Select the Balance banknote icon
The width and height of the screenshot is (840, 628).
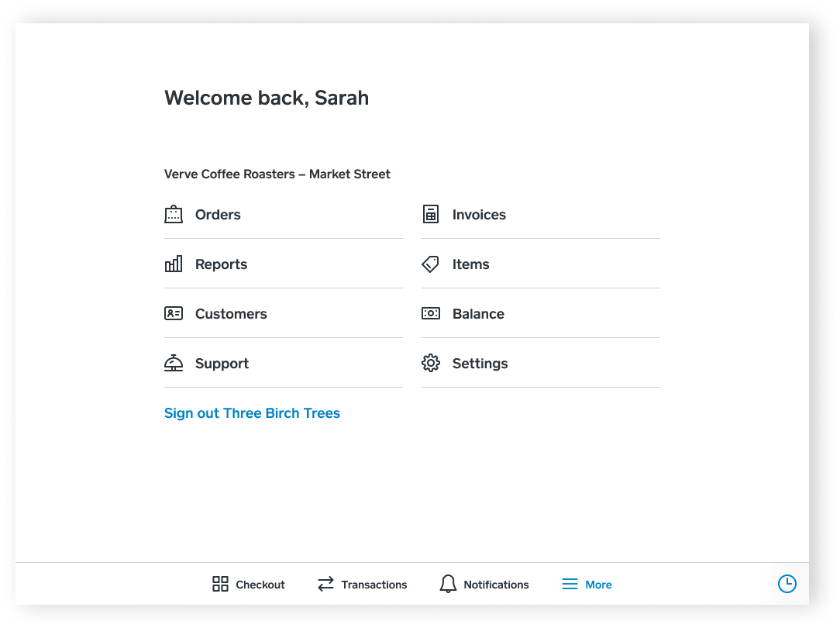(x=431, y=313)
